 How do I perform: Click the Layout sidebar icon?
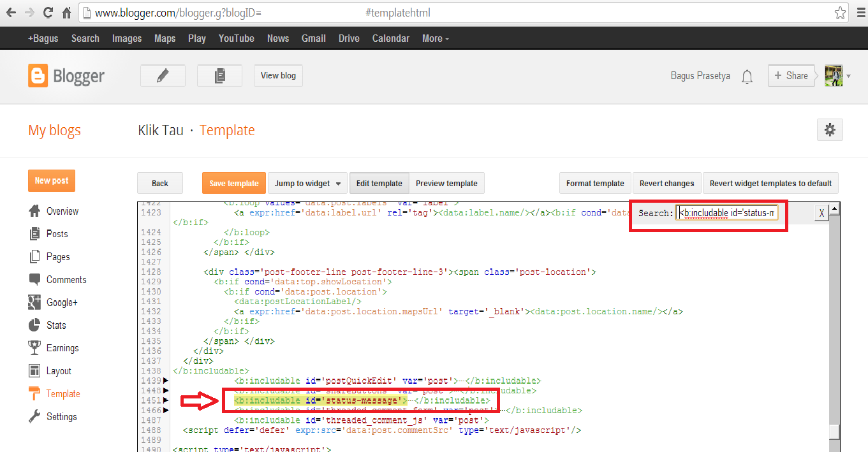[34, 371]
